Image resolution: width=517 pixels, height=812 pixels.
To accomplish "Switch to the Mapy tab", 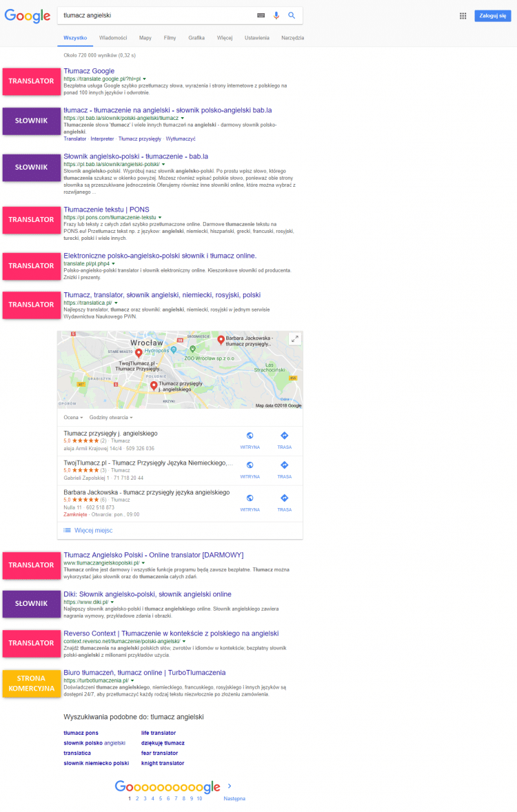I will [145, 38].
